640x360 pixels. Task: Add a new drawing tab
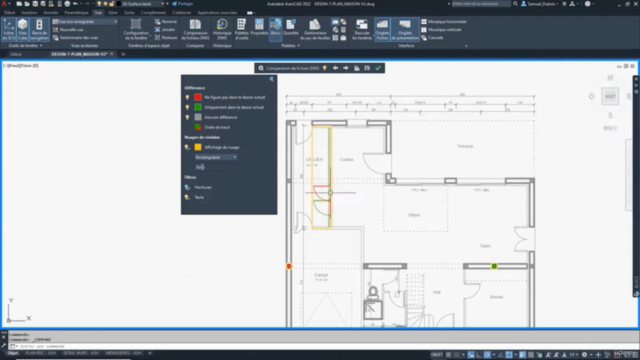[123, 54]
